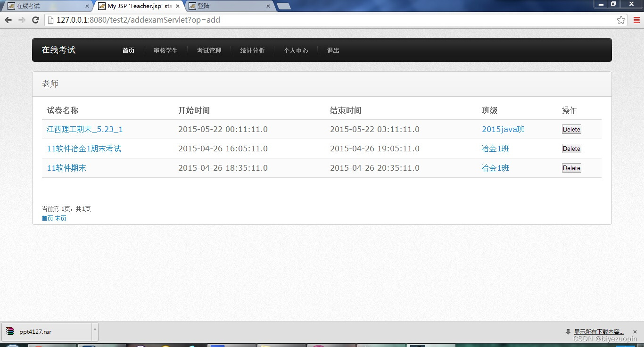Open class link 2015java班

(503, 129)
